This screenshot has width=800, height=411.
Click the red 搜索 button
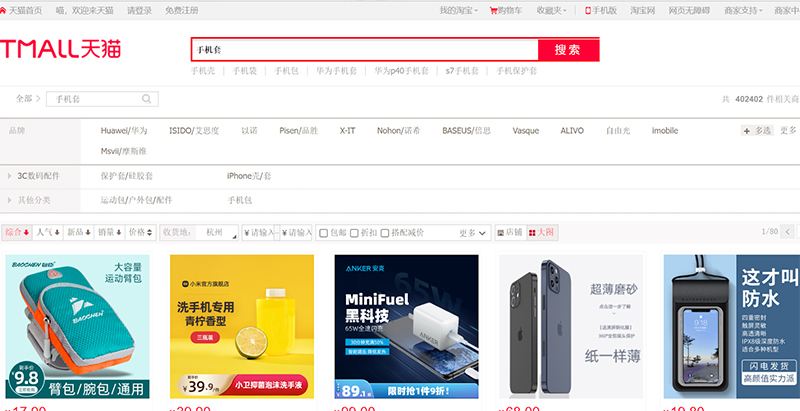point(568,49)
